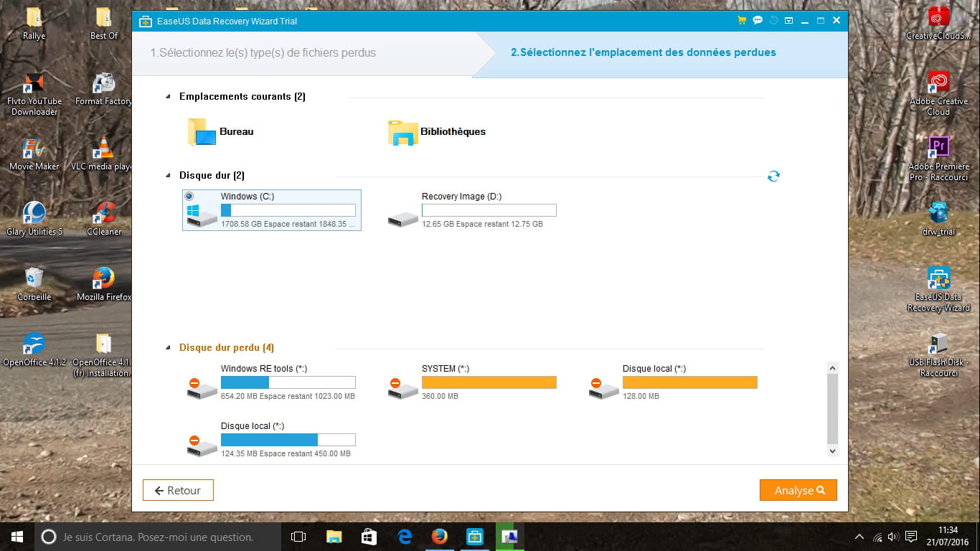Click step 2 location selection tab

tap(643, 52)
